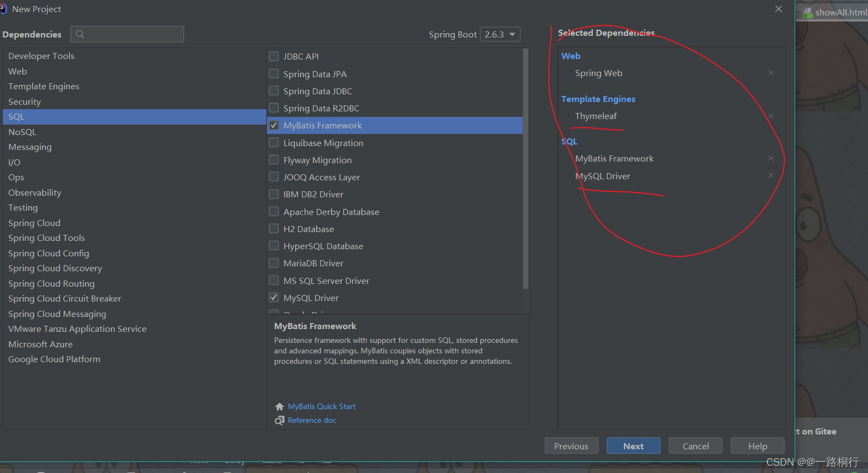Screen dimensions: 868x473
Task: Click the showAll.html file tab icon
Action: pos(807,13)
